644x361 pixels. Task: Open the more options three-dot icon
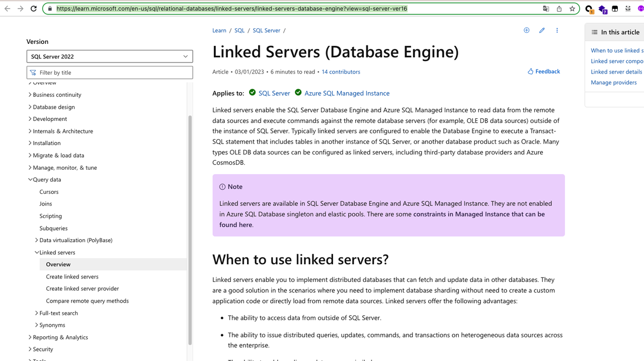click(x=557, y=30)
